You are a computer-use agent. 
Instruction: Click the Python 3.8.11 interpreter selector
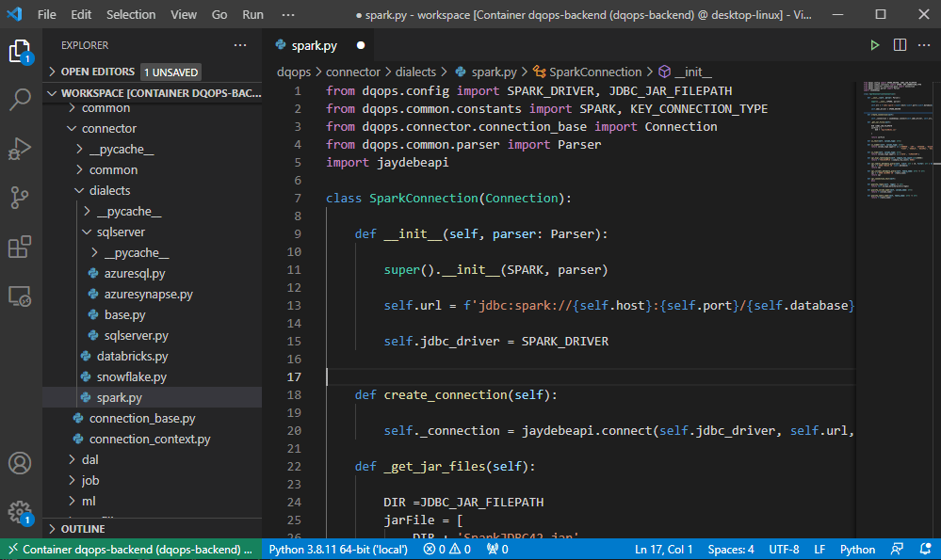(x=336, y=550)
